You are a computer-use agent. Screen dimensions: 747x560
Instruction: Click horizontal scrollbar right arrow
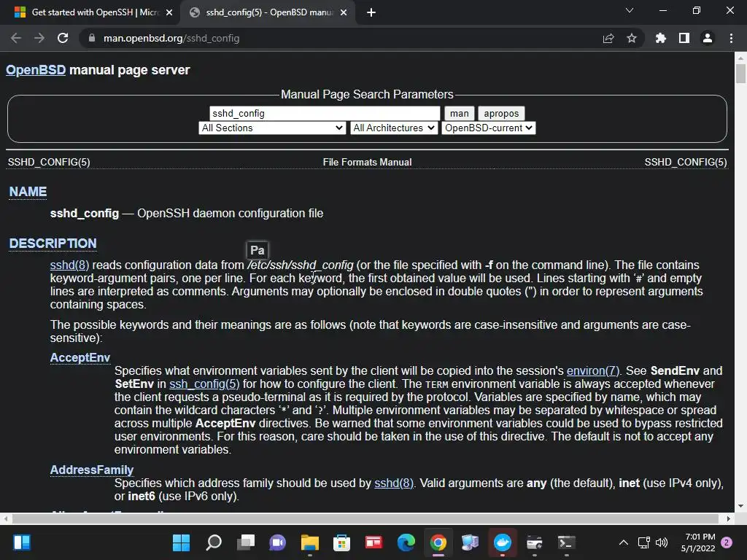click(x=729, y=518)
